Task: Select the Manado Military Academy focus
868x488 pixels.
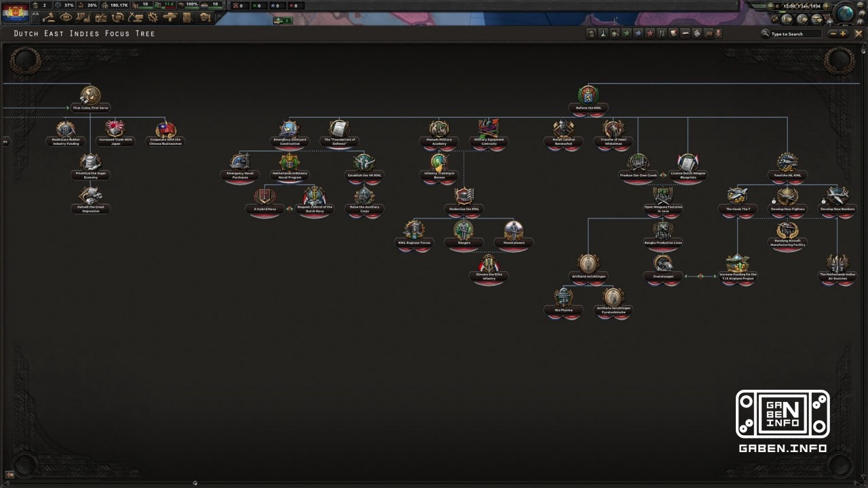Action: pyautogui.click(x=439, y=134)
